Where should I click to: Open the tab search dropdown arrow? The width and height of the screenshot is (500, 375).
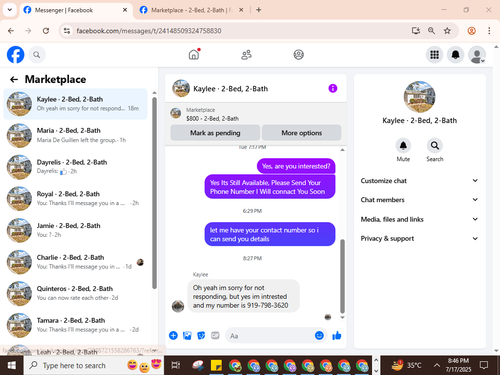(10, 10)
